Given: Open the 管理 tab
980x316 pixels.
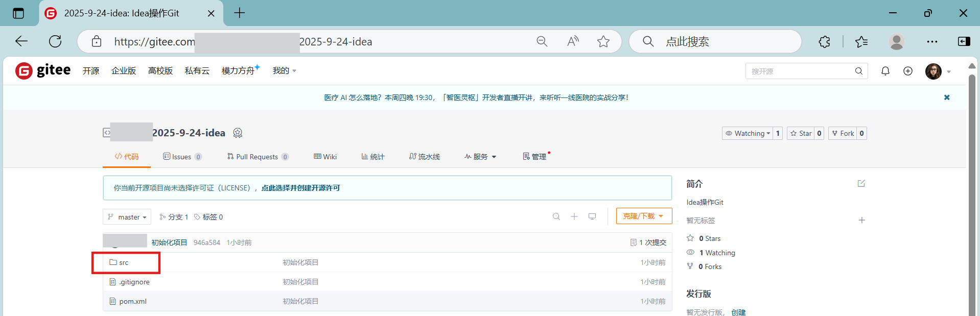Looking at the screenshot, I should coord(535,157).
